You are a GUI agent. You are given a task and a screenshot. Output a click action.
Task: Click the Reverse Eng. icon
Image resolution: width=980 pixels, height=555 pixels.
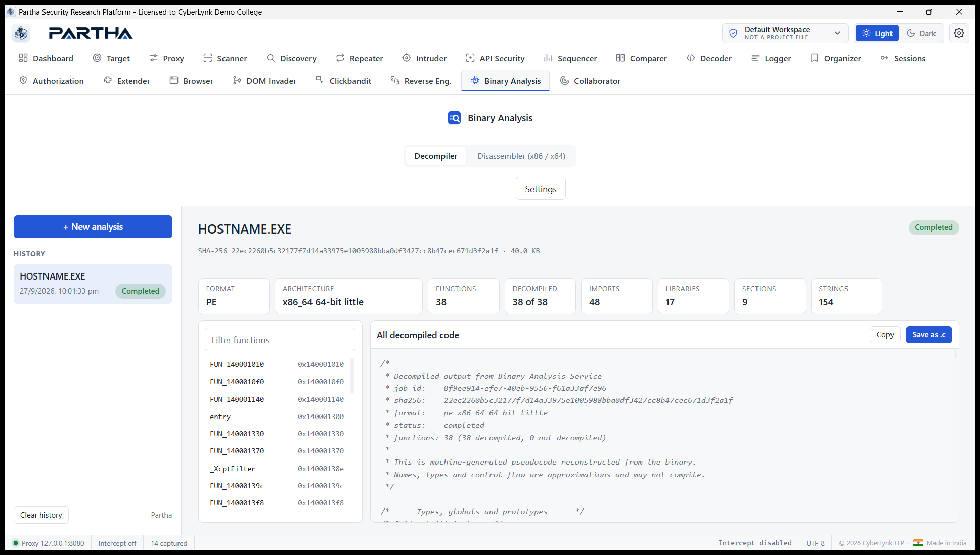point(395,80)
